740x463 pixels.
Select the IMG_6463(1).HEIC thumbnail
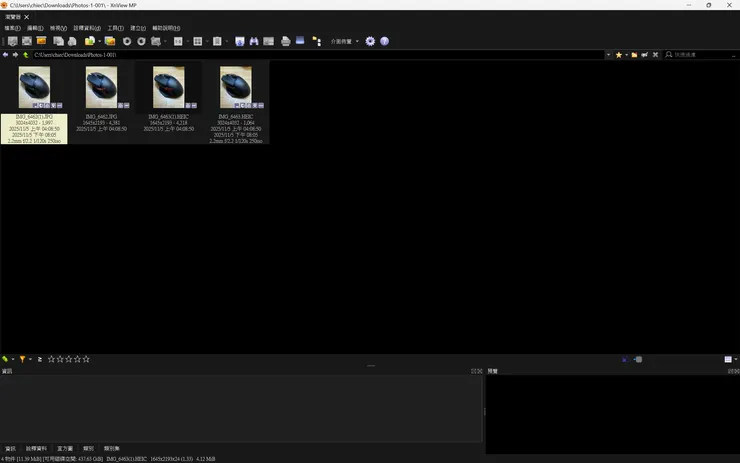169,87
